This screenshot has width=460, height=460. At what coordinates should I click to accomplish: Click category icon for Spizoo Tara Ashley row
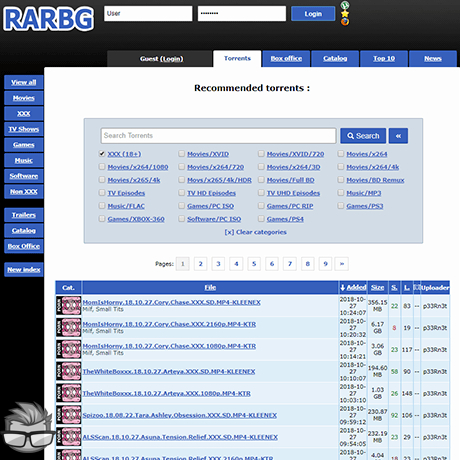[68, 415]
